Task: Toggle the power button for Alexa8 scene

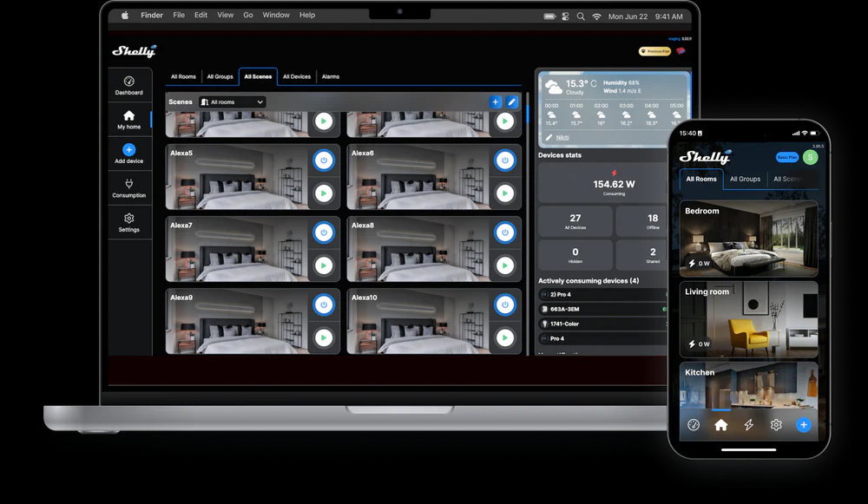Action: [505, 232]
